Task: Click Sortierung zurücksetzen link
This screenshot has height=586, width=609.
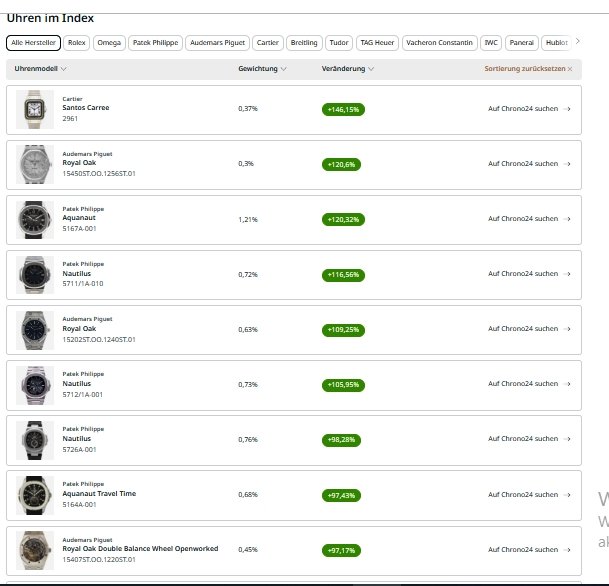Action: pos(524,69)
